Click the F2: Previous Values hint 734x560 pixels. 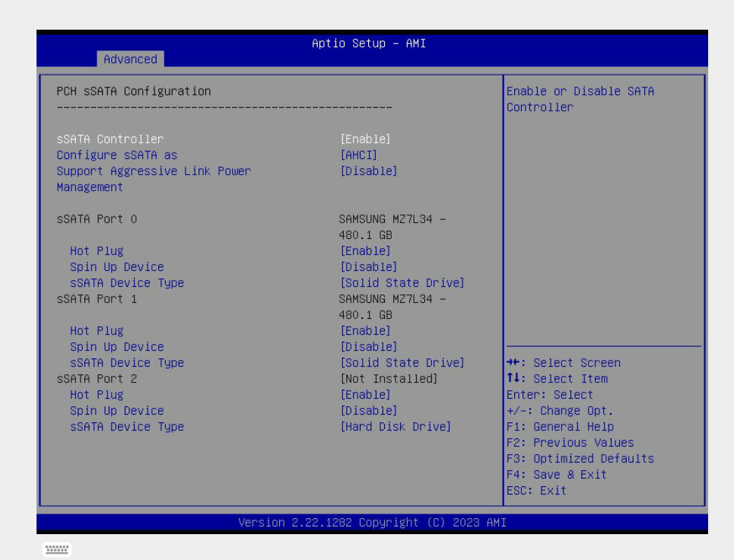click(570, 443)
